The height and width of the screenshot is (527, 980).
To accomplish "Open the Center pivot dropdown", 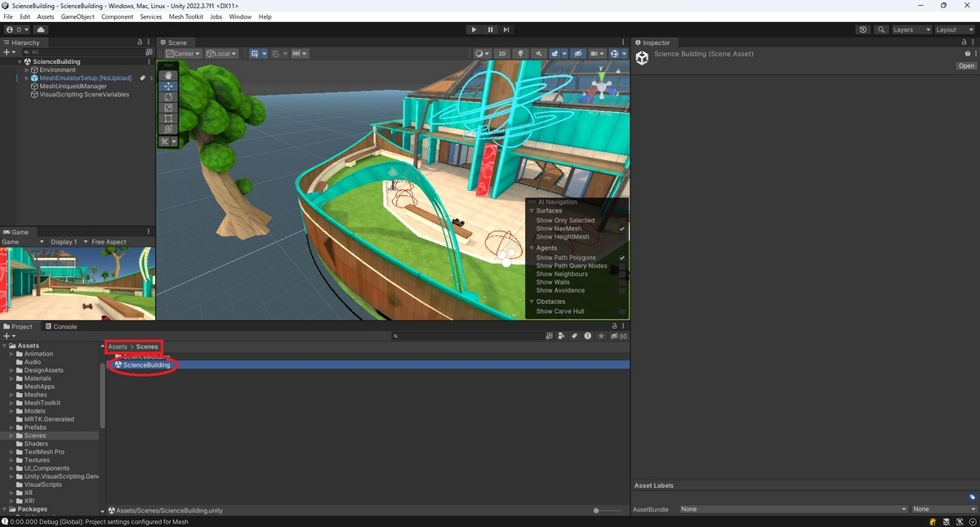I will (184, 53).
